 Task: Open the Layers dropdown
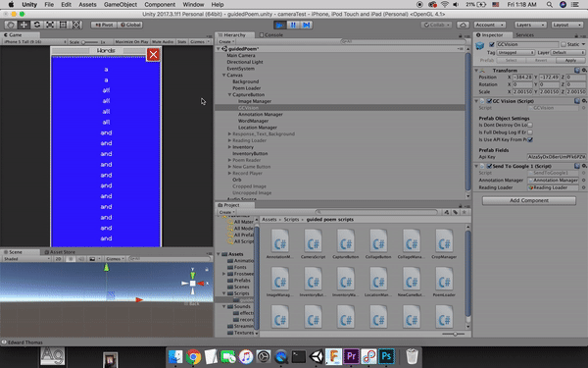point(530,25)
